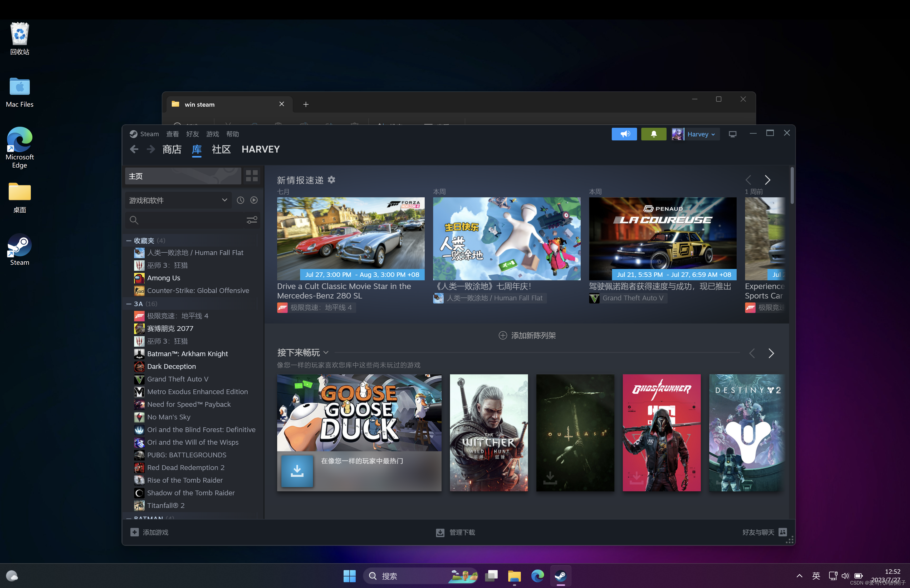
Task: Select Dark Deception in list
Action: tap(172, 366)
